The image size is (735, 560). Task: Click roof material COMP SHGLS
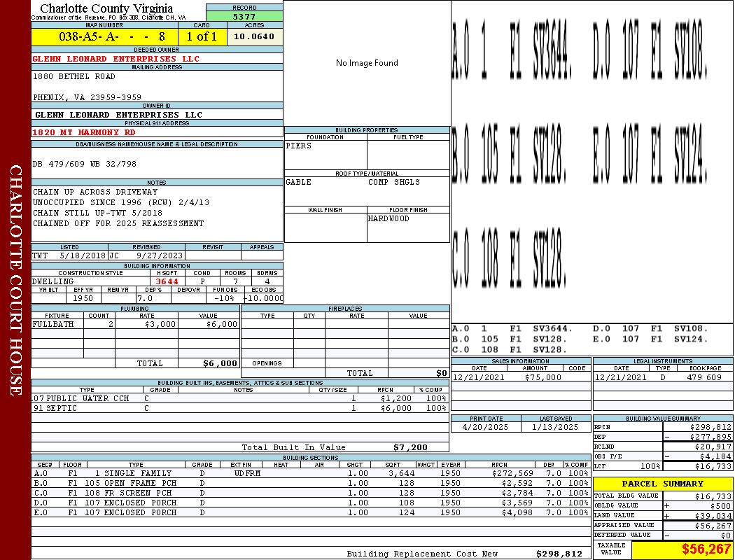[x=393, y=182]
